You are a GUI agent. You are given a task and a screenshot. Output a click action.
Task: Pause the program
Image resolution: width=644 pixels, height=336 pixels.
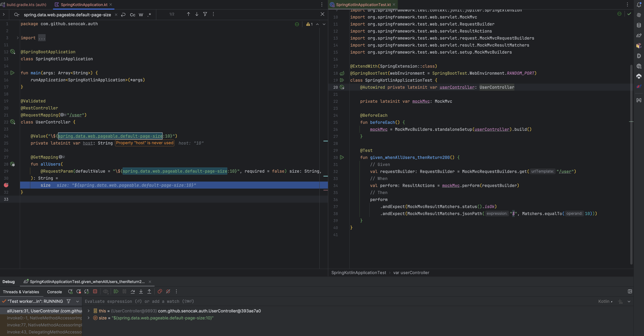pyautogui.click(x=124, y=291)
